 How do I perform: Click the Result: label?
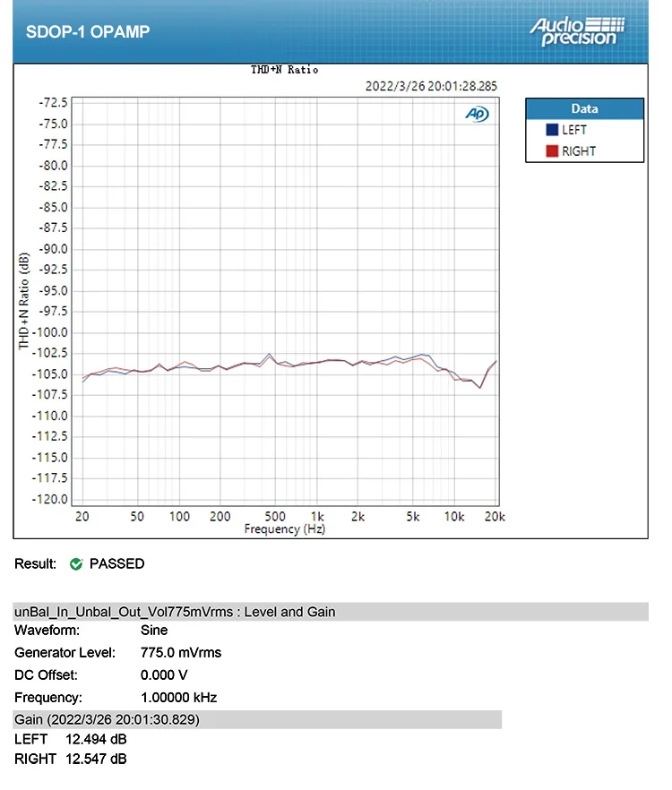pos(35,563)
